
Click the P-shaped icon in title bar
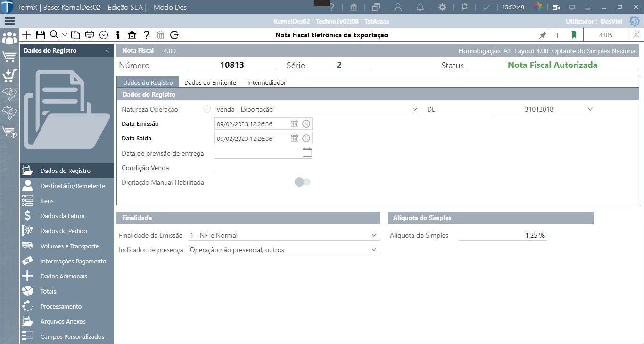tap(464, 7)
